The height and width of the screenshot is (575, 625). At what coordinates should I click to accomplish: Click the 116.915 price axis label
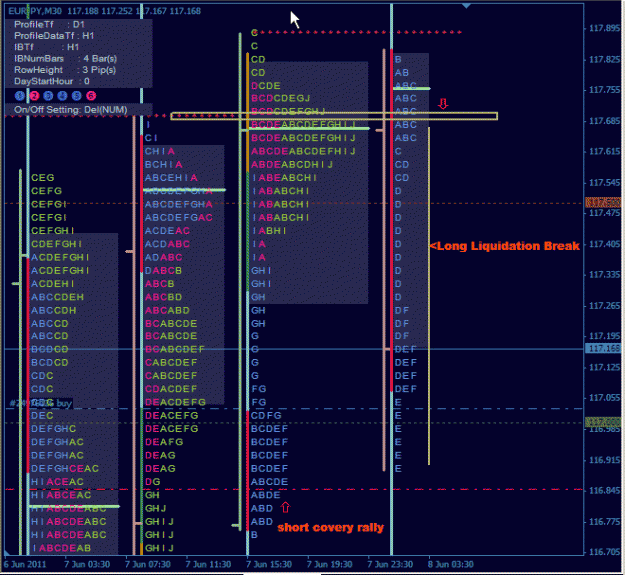[x=604, y=460]
